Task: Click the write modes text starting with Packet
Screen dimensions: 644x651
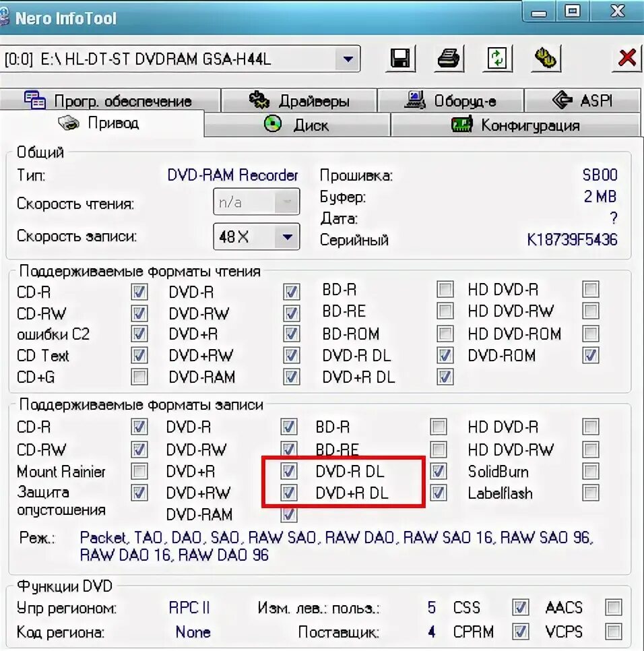Action: (x=336, y=547)
